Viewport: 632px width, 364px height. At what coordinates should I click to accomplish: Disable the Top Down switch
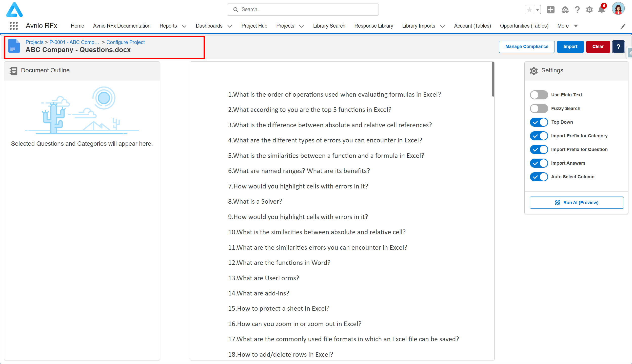539,122
